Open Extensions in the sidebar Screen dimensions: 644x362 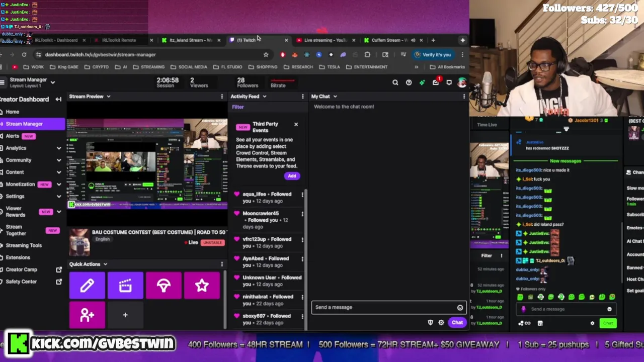pos(18,257)
